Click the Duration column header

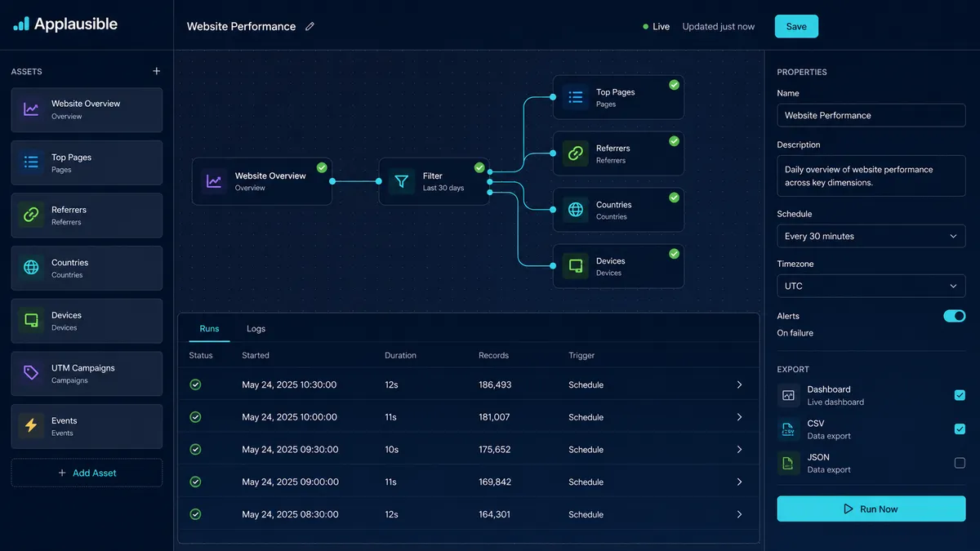pos(400,355)
